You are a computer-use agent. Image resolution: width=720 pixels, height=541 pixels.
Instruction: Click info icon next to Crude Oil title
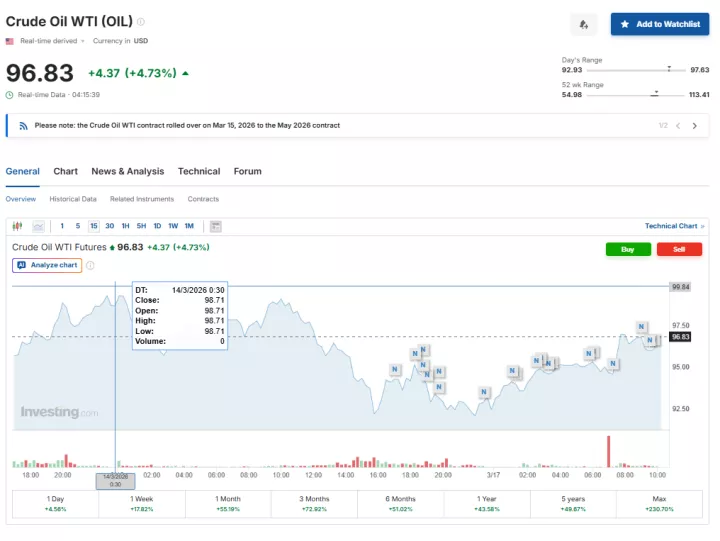(x=141, y=21)
